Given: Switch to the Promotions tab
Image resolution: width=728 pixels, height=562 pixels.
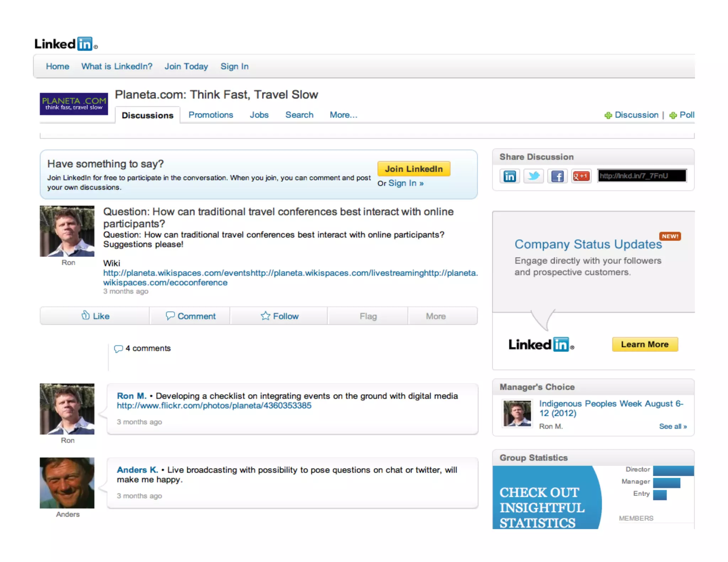Looking at the screenshot, I should pos(210,115).
